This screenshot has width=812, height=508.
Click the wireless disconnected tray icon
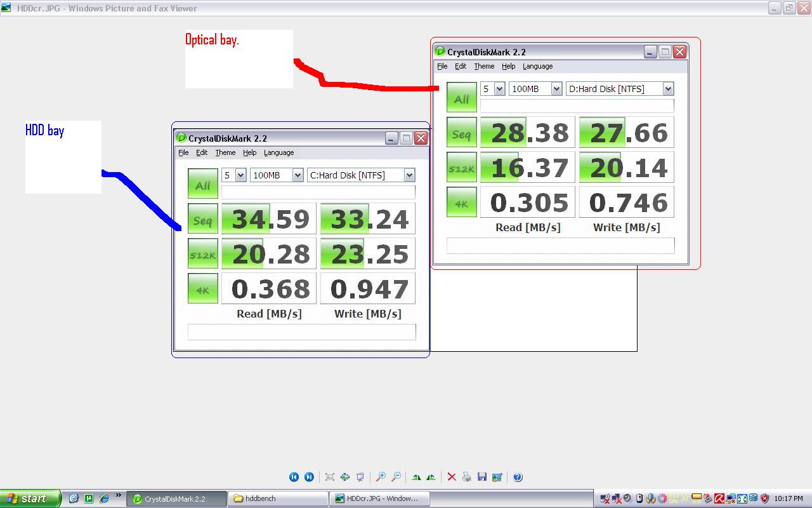605,498
